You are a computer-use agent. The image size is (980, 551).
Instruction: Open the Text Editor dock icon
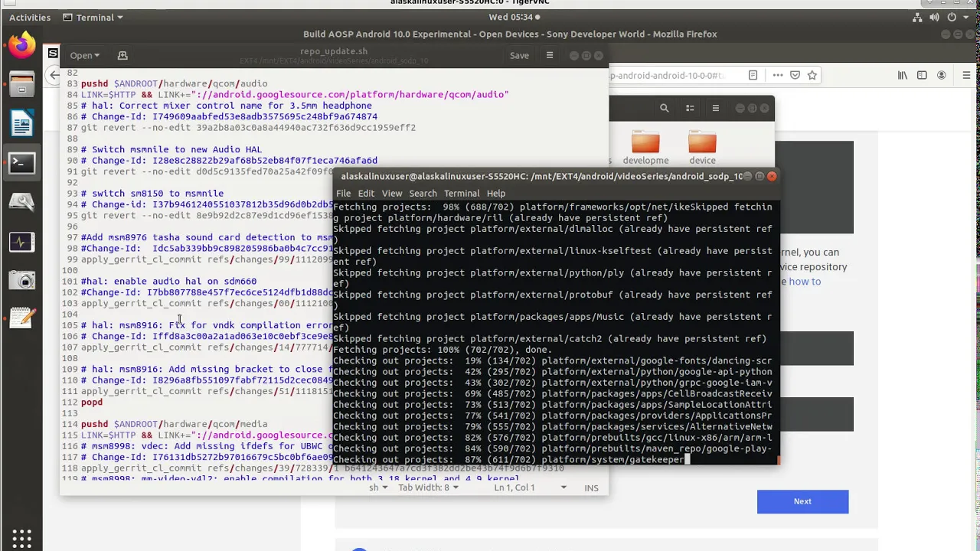click(x=21, y=318)
